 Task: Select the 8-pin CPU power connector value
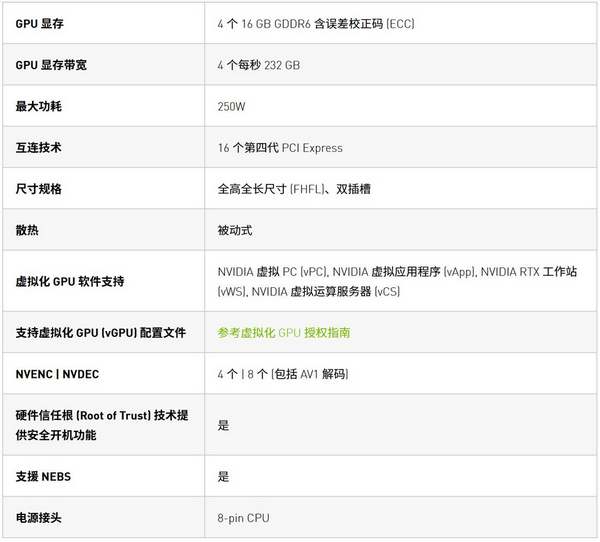pyautogui.click(x=243, y=518)
